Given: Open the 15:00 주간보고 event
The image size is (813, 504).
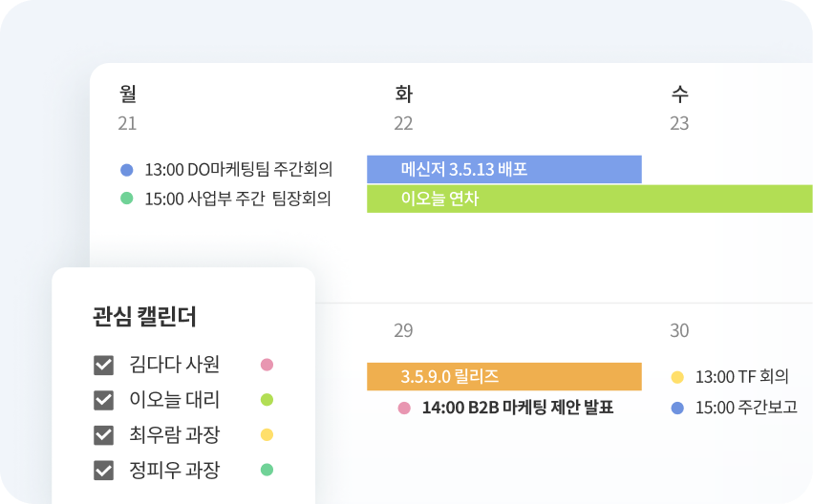Looking at the screenshot, I should point(735,408).
